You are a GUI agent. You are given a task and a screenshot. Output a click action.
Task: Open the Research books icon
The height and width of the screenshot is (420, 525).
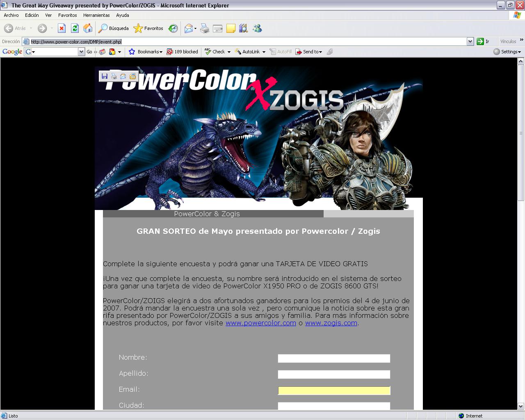point(244,28)
